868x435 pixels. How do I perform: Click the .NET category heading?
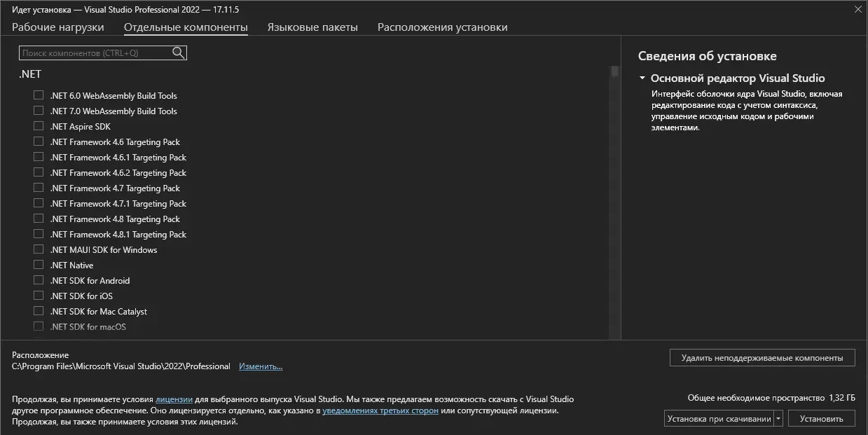point(30,74)
